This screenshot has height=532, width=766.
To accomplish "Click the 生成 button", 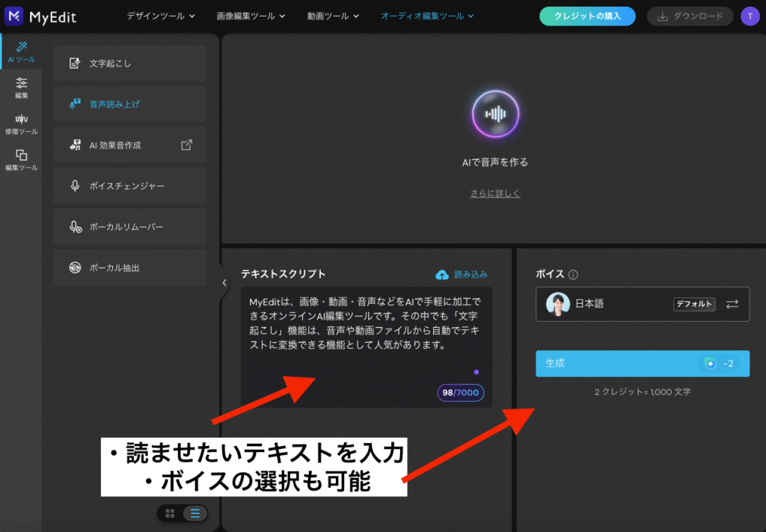I will [643, 364].
